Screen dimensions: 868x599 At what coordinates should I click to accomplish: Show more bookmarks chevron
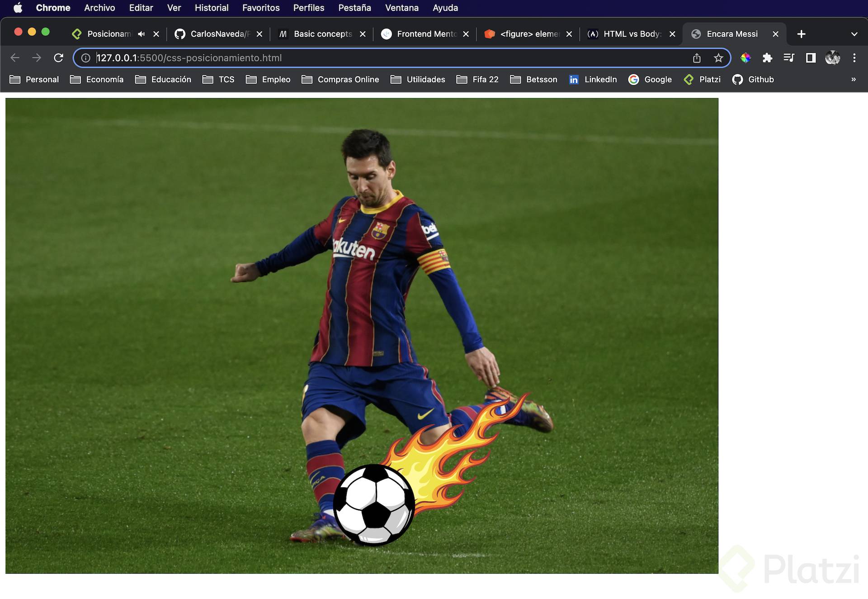coord(854,80)
